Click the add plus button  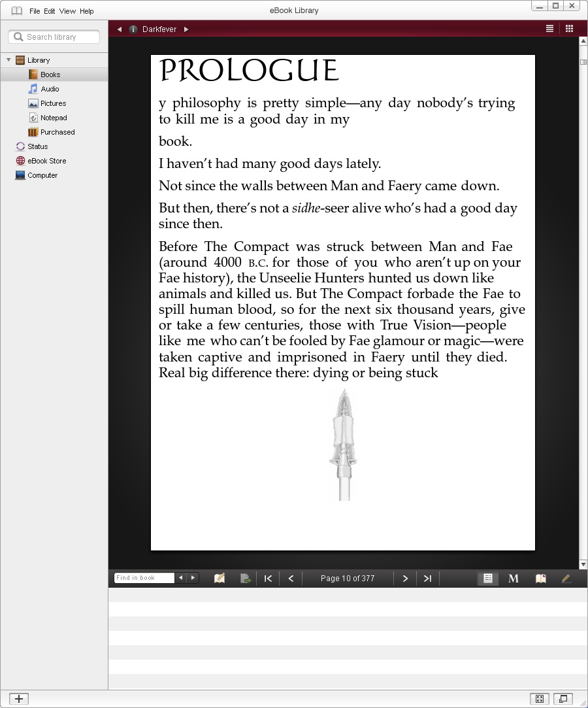click(19, 698)
